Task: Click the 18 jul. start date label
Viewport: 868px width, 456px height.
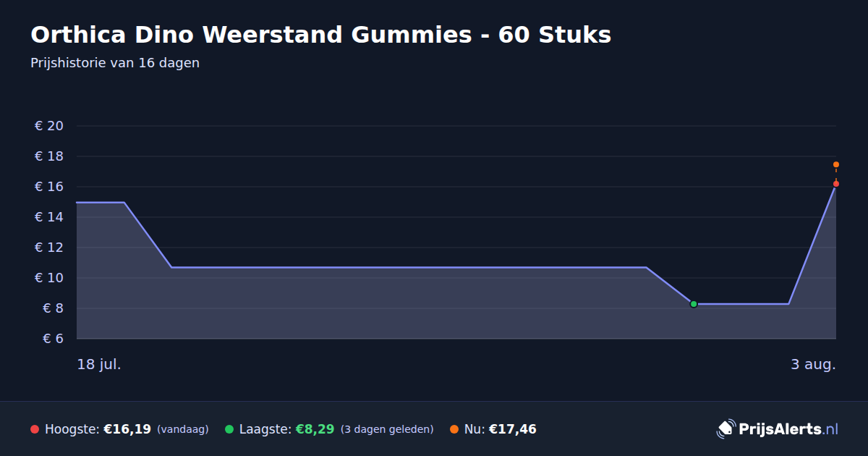Action: click(99, 365)
